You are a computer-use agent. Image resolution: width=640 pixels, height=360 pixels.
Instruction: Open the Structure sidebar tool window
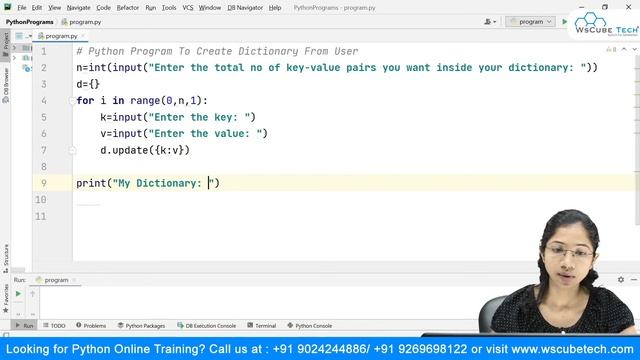click(x=6, y=258)
